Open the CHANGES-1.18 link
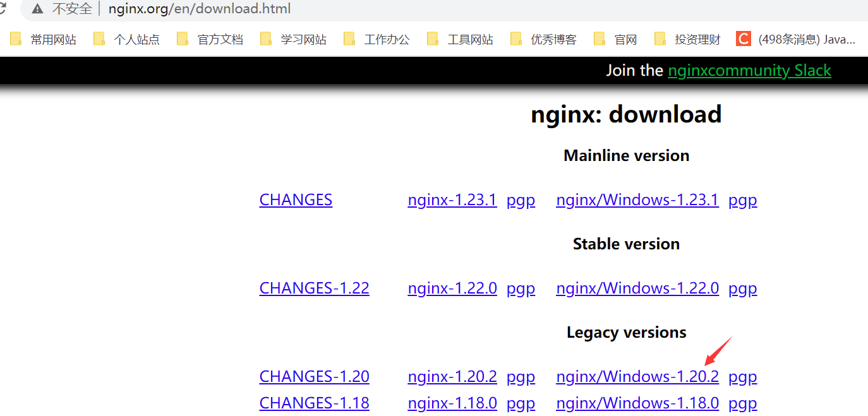The width and height of the screenshot is (868, 416). [314, 403]
